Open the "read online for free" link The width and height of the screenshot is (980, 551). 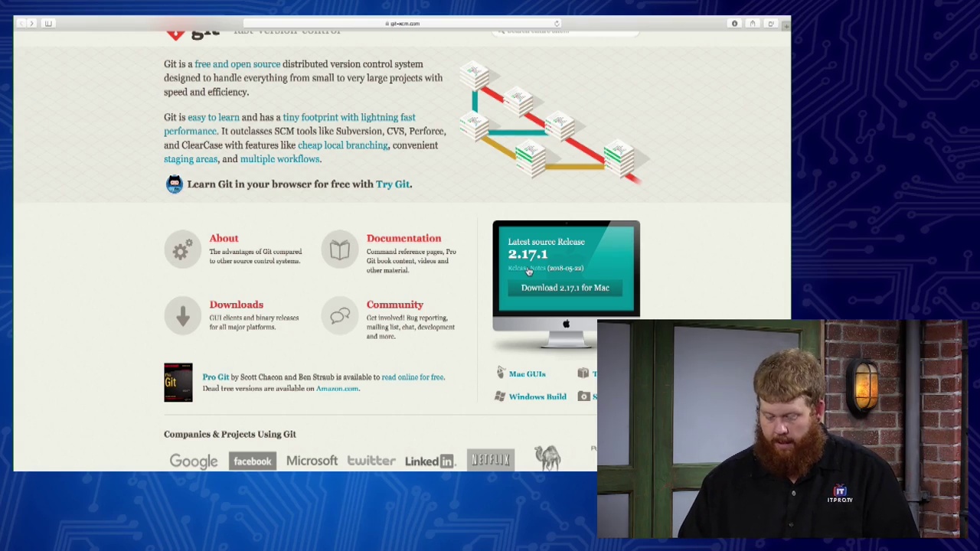[412, 377]
